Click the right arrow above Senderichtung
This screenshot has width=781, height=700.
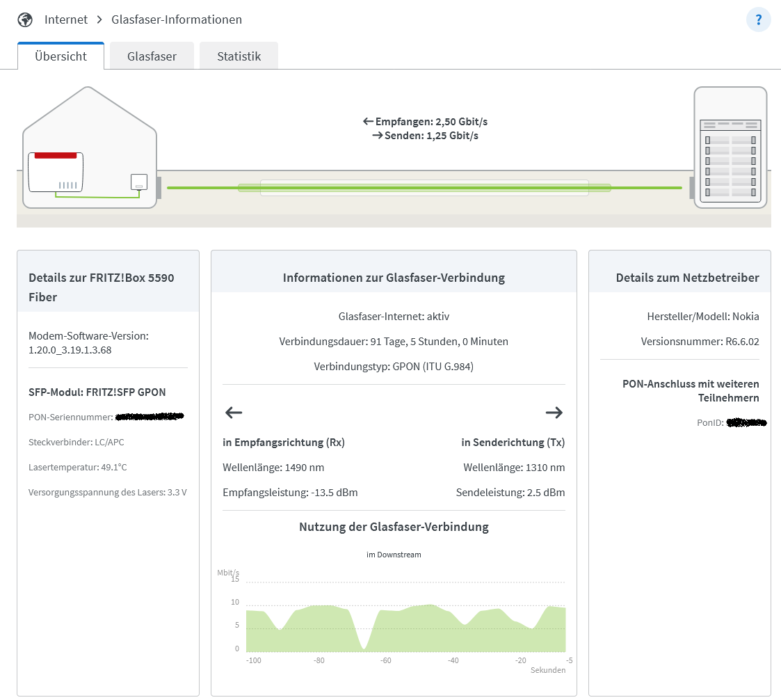554,413
